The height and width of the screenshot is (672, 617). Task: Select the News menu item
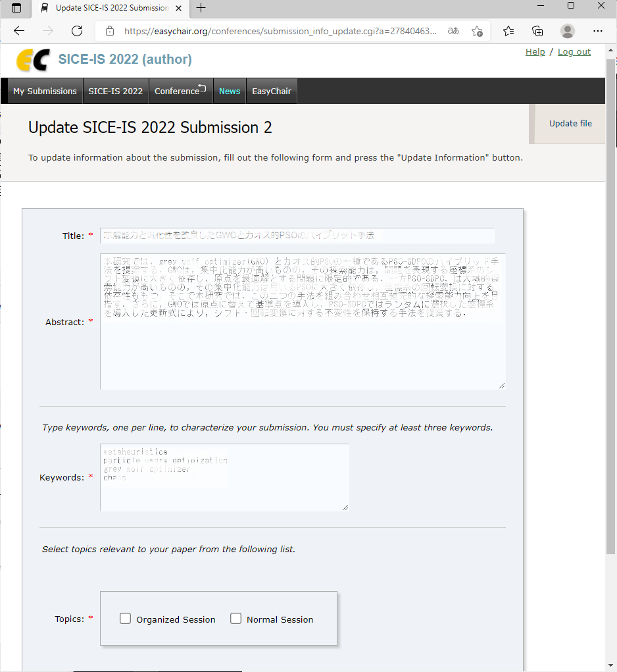[x=230, y=91]
